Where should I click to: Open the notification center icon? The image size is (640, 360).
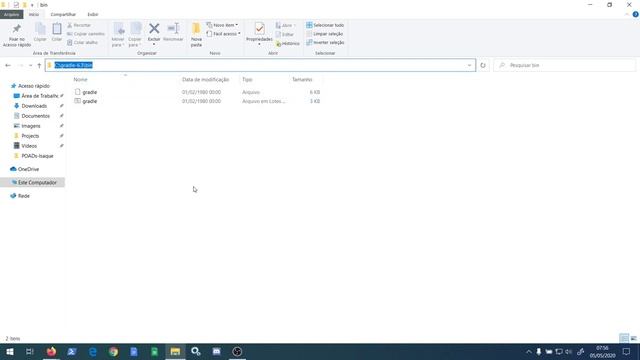(x=626, y=351)
